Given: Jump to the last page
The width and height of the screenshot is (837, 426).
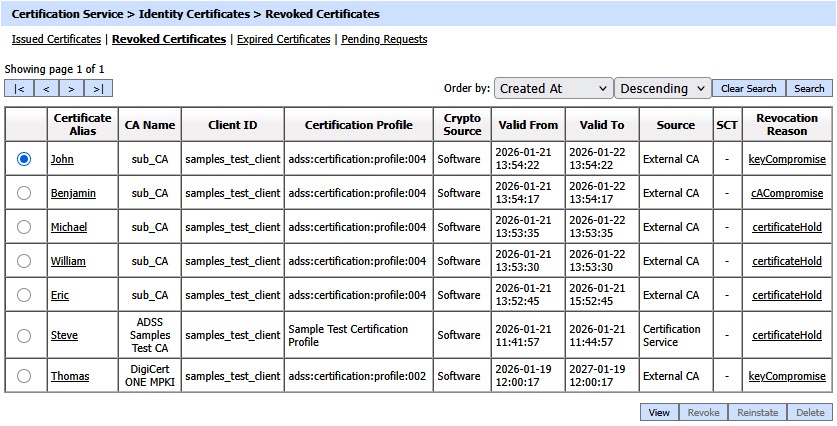Looking at the screenshot, I should [x=98, y=89].
